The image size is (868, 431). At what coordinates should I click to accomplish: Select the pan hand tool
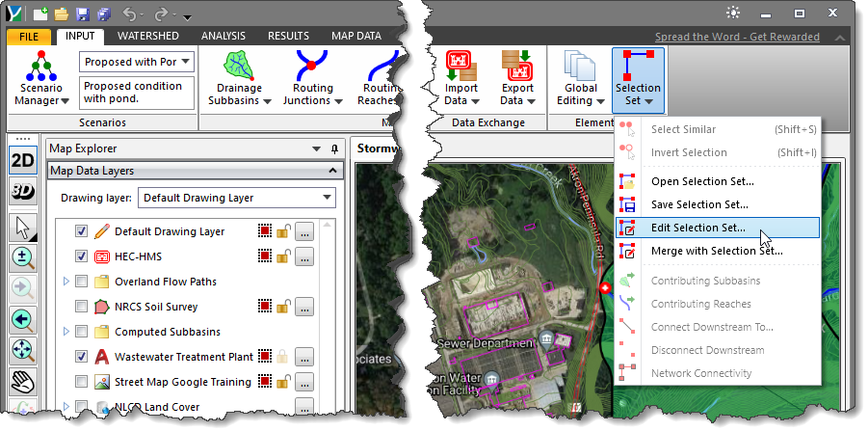(23, 381)
